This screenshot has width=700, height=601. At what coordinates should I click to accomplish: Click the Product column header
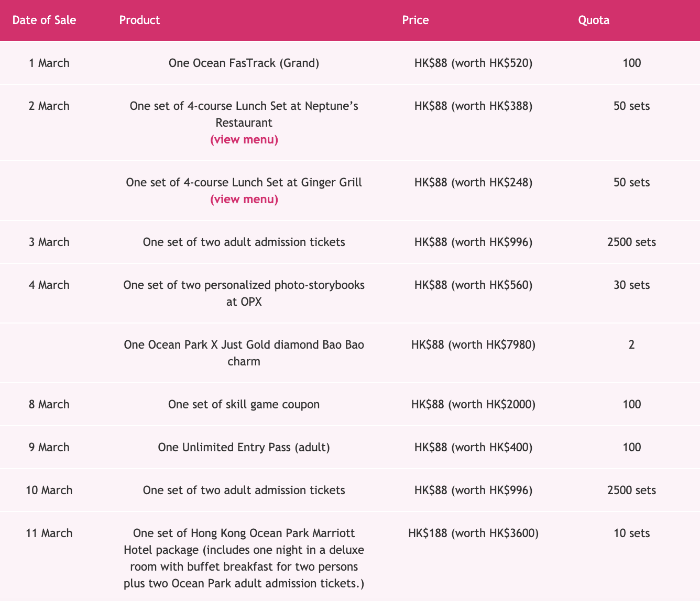pyautogui.click(x=139, y=20)
